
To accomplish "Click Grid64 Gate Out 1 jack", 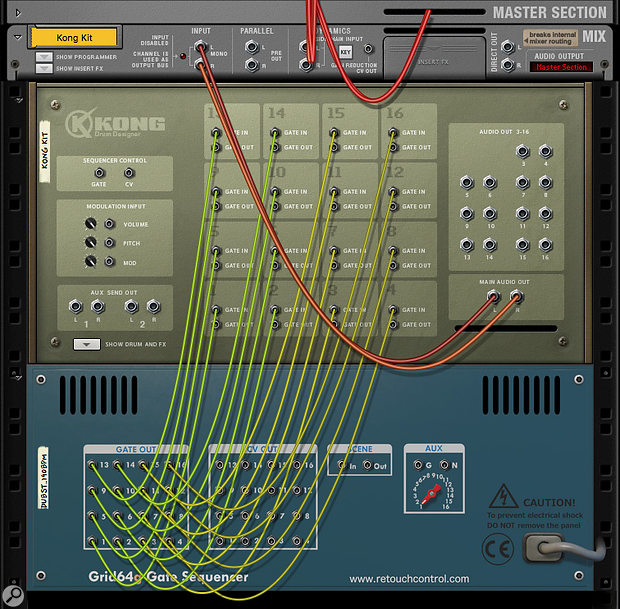I will click(92, 541).
